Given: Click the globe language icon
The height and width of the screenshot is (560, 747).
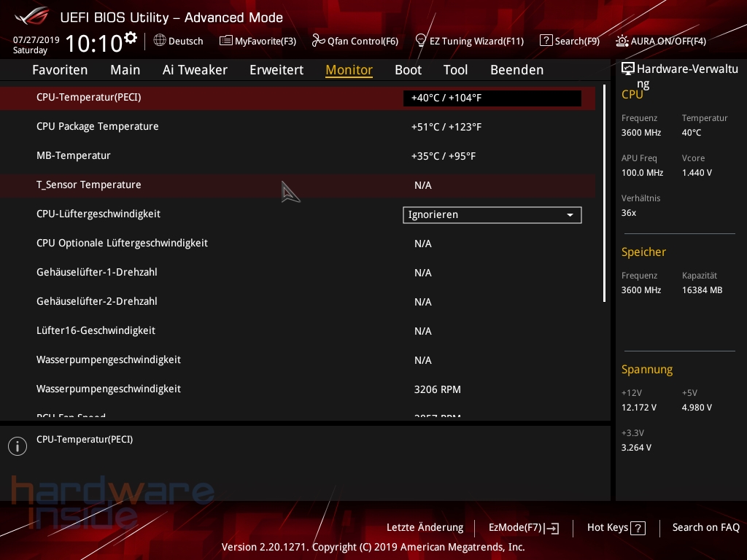Looking at the screenshot, I should pos(160,41).
